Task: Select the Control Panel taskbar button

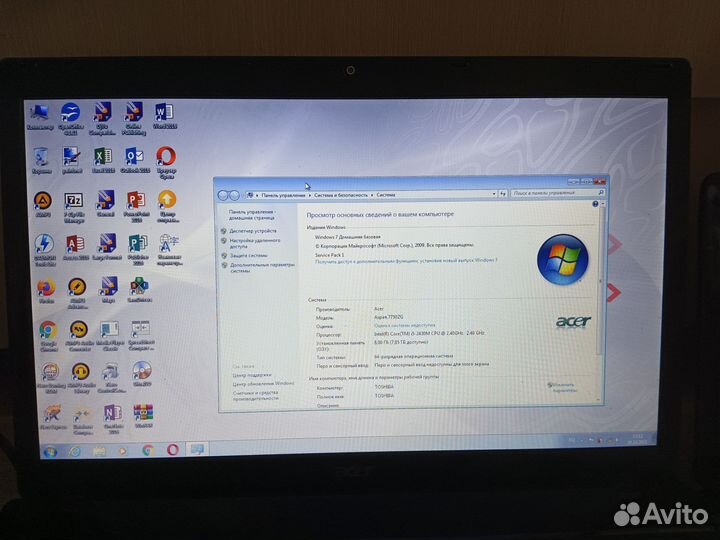Action: coord(197,449)
